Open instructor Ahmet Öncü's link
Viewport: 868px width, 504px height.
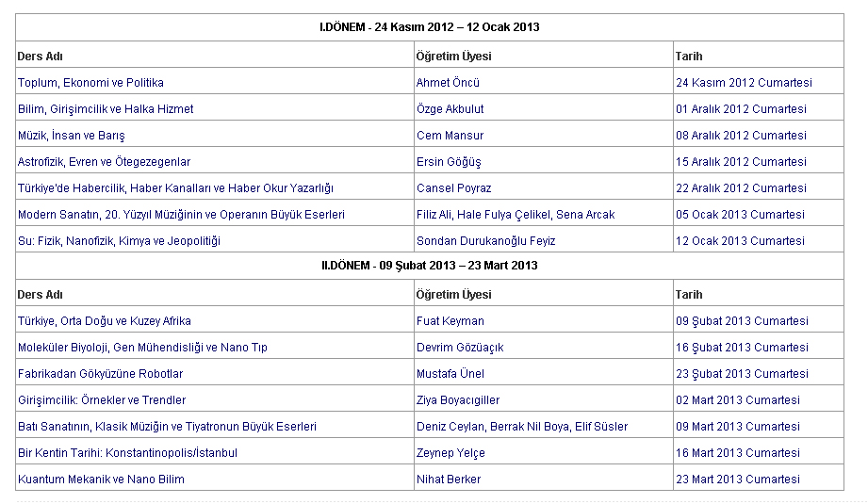pos(448,83)
